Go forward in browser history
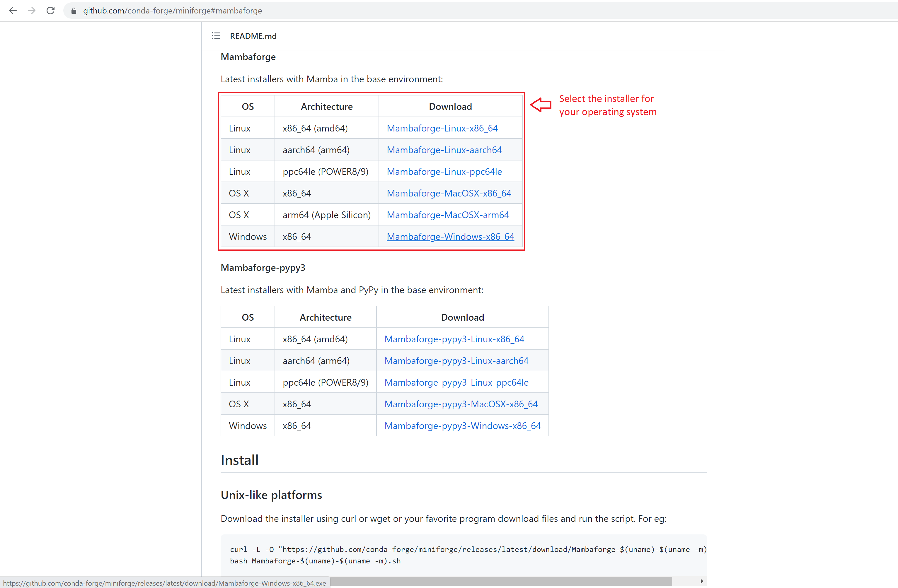This screenshot has height=588, width=898. (x=32, y=11)
